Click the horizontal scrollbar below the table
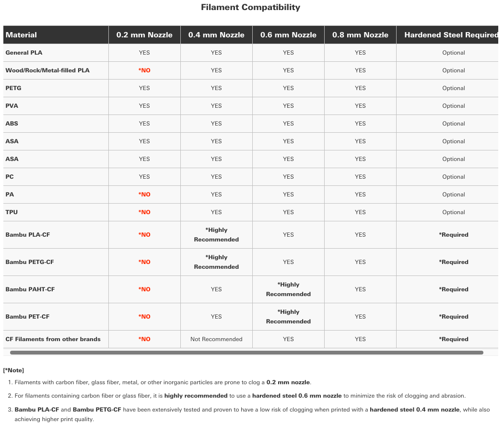 click(246, 352)
